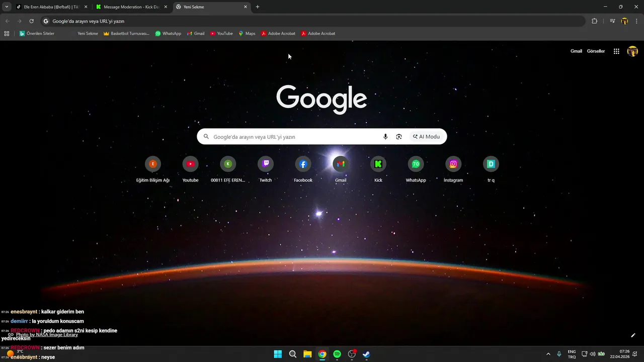Switch to the Efe Eren Akbaba TikTok tab
The height and width of the screenshot is (362, 644).
click(x=51, y=7)
